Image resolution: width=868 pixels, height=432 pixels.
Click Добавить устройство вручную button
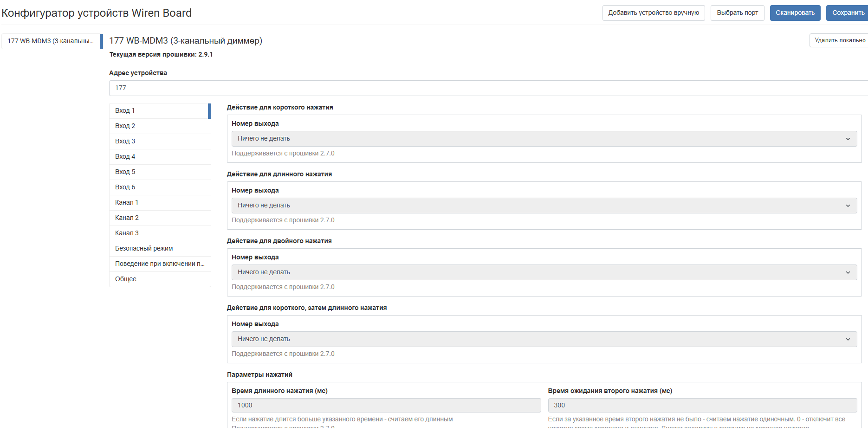pos(653,13)
